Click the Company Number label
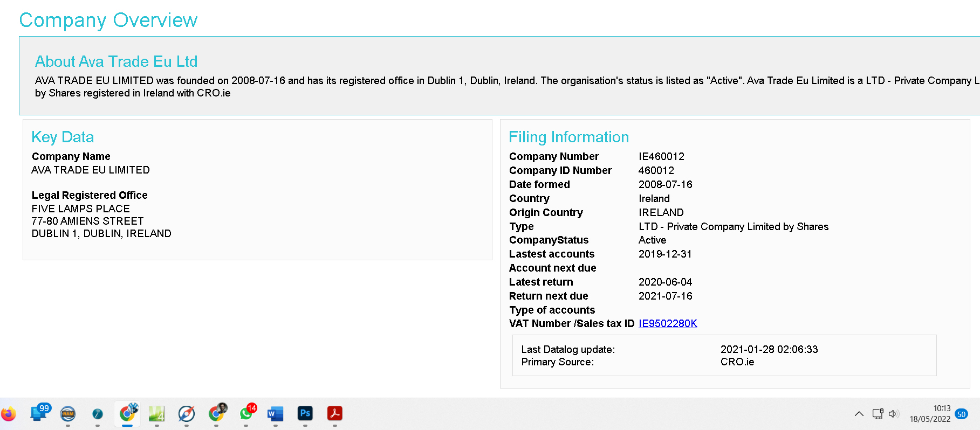The width and height of the screenshot is (980, 430). pos(554,156)
